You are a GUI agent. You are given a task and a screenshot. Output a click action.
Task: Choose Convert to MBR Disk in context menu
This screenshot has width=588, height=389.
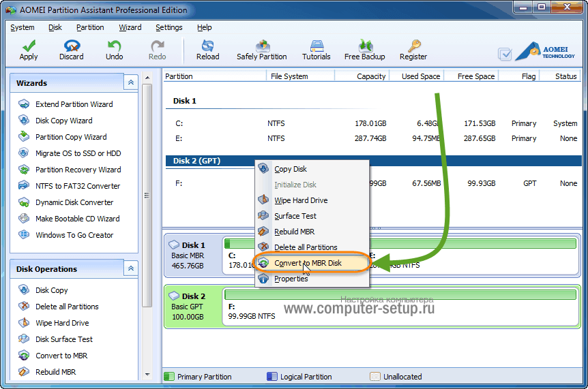pos(308,263)
